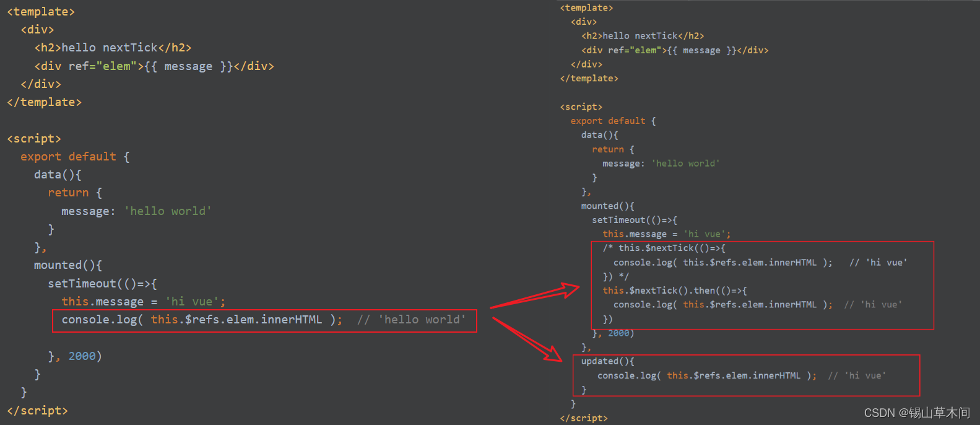Click closing '</template>' tag in right snippet
Image resolution: width=980 pixels, height=425 pixels.
point(589,79)
